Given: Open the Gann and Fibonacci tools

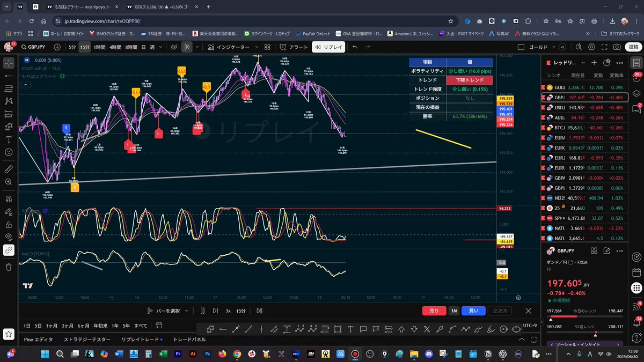Looking at the screenshot, I should click(9, 88).
